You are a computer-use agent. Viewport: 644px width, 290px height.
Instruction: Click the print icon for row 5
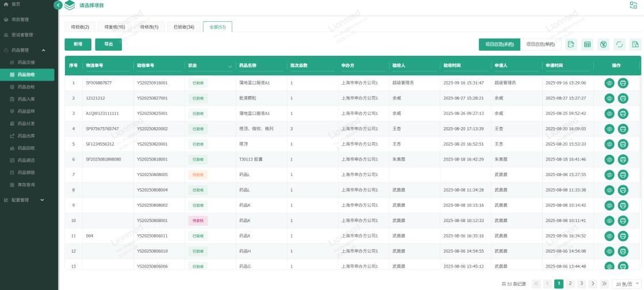click(623, 144)
